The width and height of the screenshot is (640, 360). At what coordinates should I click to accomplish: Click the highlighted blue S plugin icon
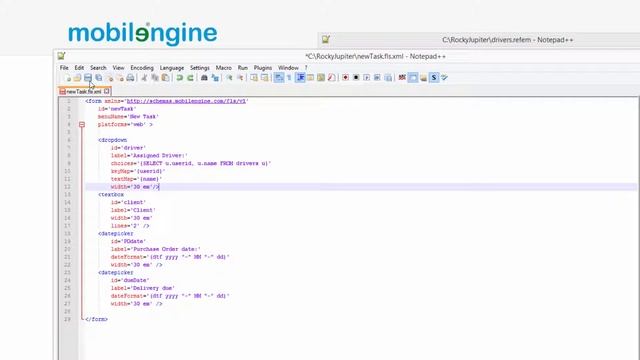point(434,78)
